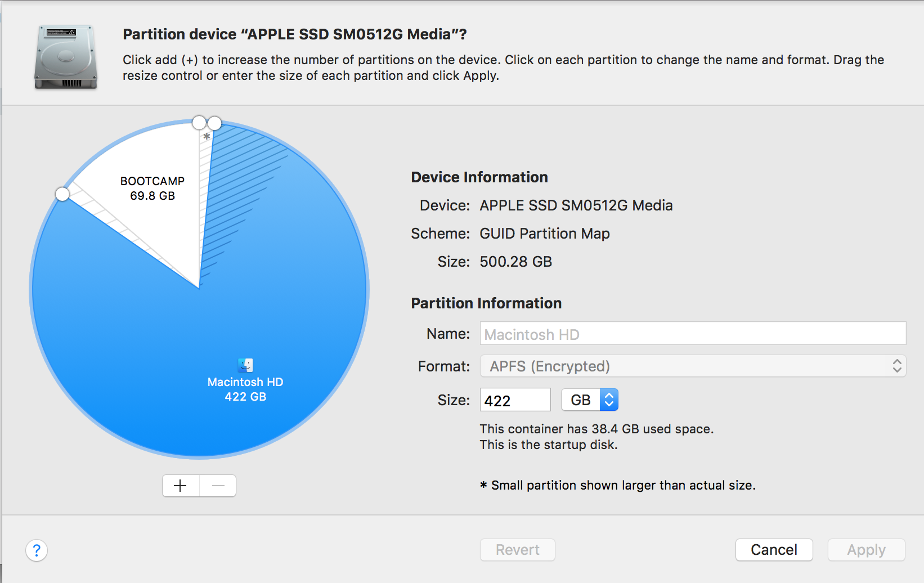Open the Format APFS (Encrypted) dropdown
The width and height of the screenshot is (924, 583).
(692, 366)
